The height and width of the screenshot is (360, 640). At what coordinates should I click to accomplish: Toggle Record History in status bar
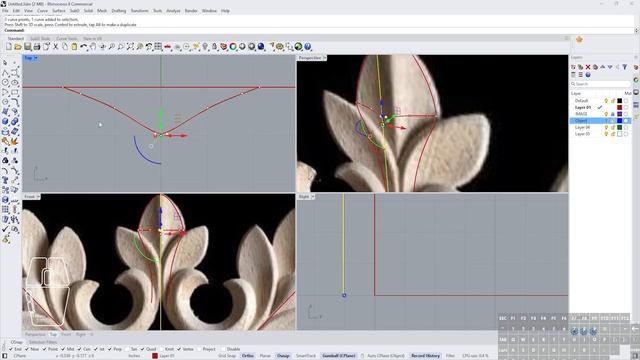[425, 356]
